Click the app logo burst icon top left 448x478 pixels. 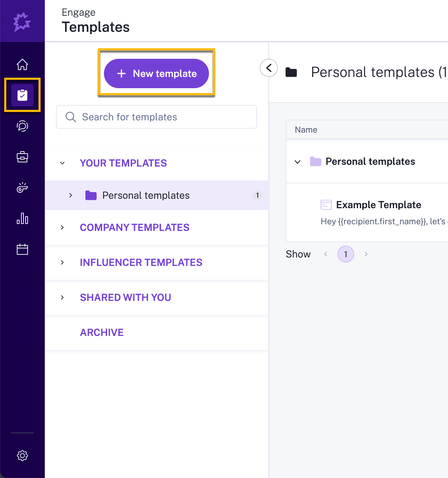22,21
